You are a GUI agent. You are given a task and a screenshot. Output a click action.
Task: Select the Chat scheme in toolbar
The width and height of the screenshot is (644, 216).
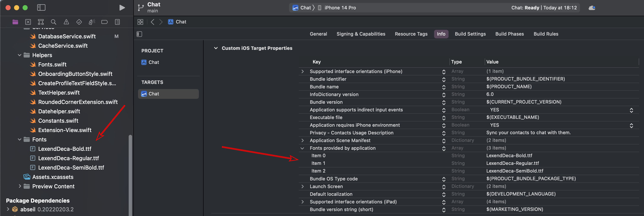tap(302, 8)
